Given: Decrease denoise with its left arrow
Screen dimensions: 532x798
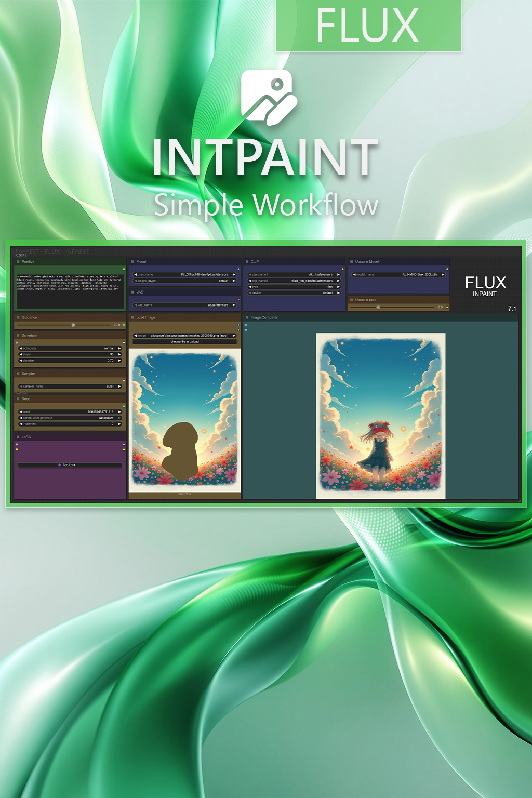Looking at the screenshot, I should click(21, 360).
